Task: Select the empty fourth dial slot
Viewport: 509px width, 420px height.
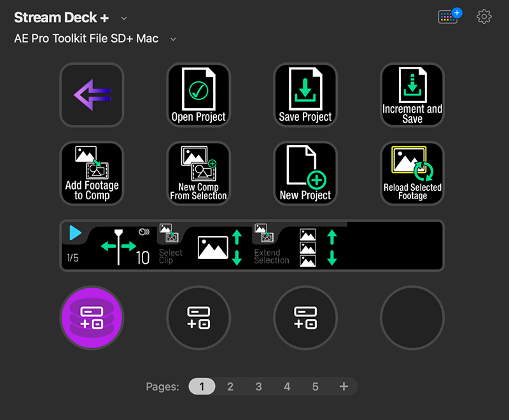Action: pyautogui.click(x=412, y=318)
